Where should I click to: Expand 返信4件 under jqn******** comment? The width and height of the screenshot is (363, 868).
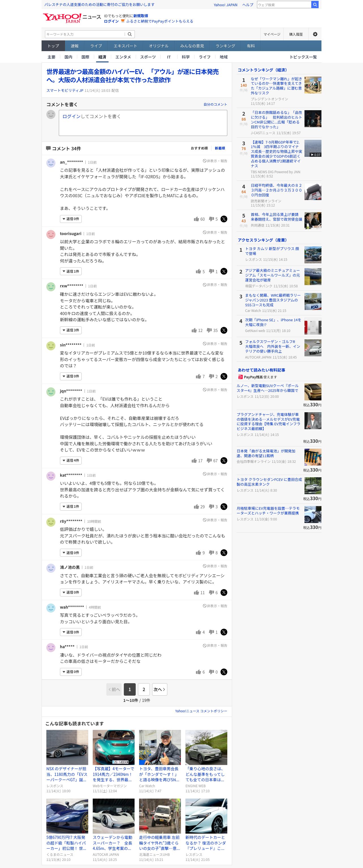[71, 461]
